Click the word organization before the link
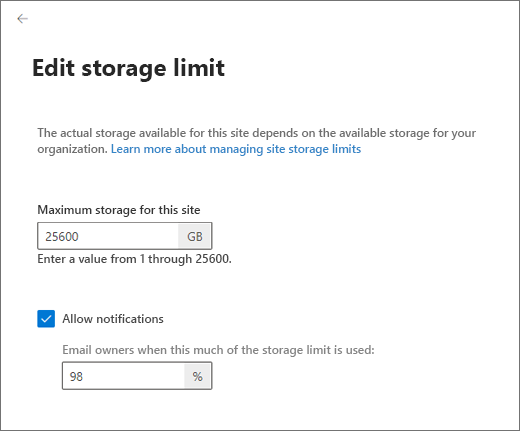The image size is (520, 431). click(x=72, y=149)
